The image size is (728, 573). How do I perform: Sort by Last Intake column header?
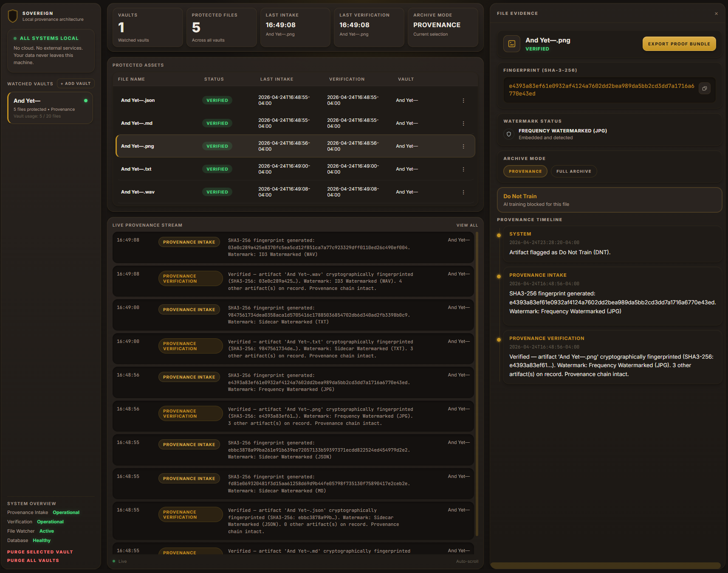point(277,79)
